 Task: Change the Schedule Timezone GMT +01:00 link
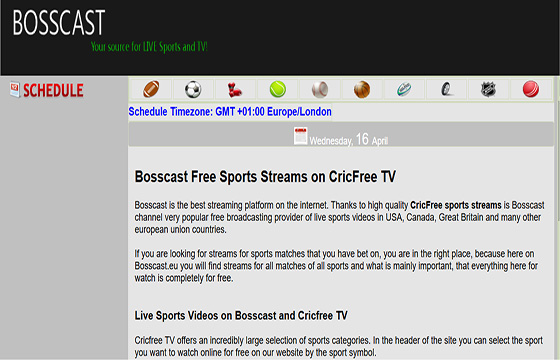click(230, 112)
